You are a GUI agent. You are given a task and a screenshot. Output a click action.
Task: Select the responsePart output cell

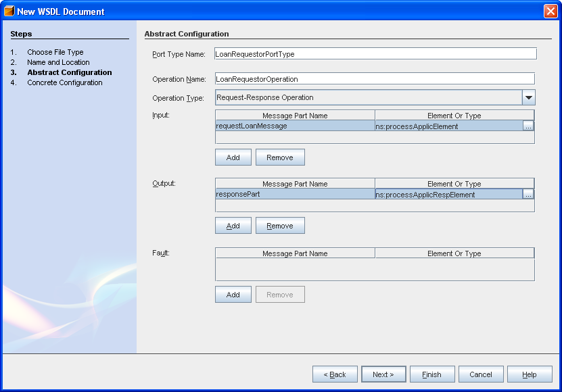point(295,194)
